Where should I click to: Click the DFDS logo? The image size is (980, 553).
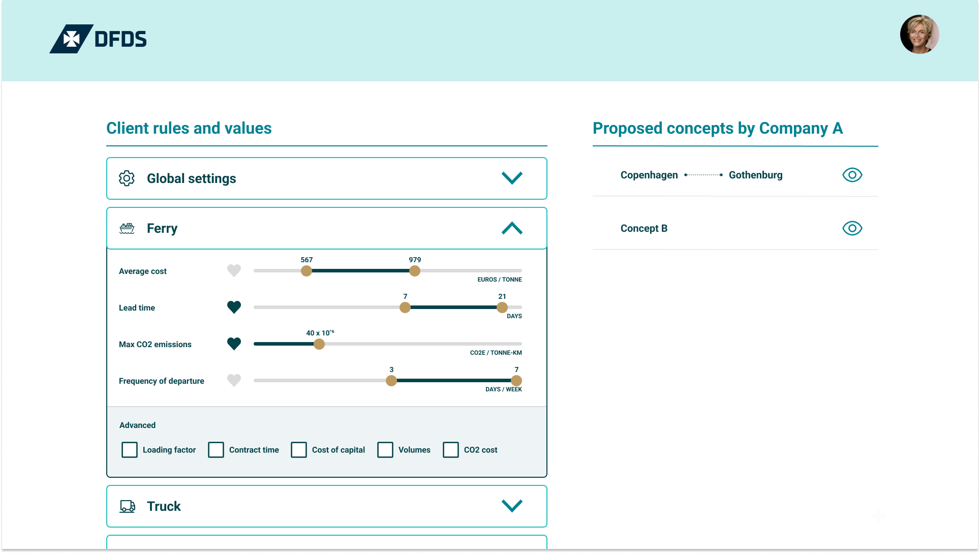98,39
